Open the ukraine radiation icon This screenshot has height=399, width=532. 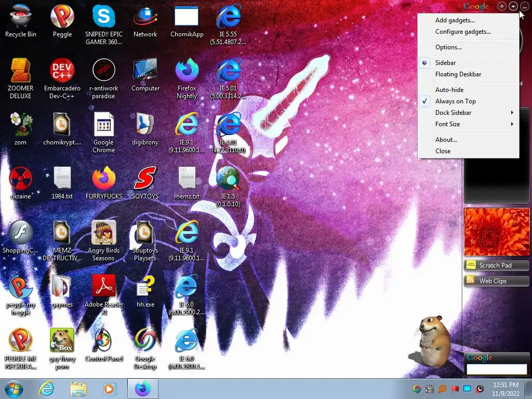click(x=20, y=182)
